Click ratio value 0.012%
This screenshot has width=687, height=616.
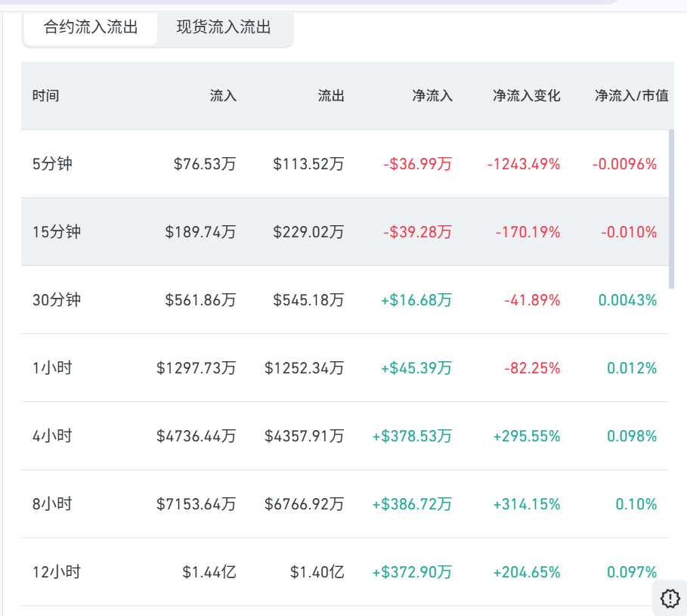click(x=632, y=368)
